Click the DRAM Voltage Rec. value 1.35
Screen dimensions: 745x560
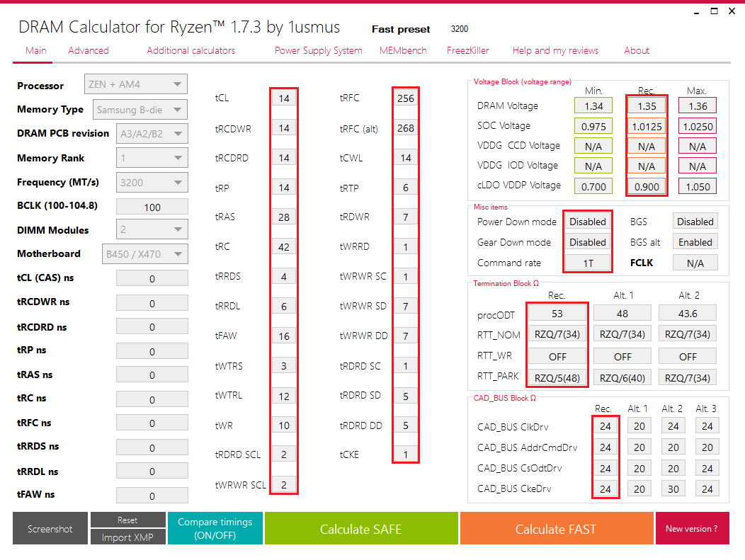(x=647, y=106)
